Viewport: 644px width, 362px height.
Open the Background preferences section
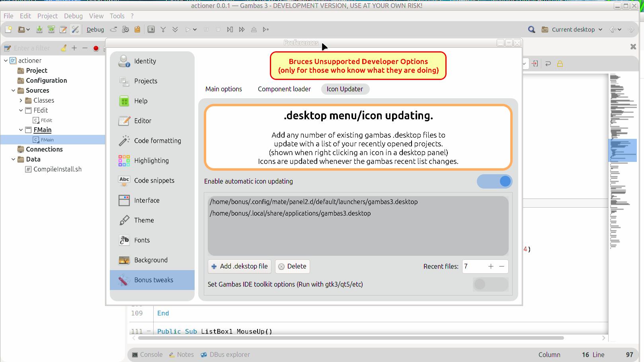point(150,260)
